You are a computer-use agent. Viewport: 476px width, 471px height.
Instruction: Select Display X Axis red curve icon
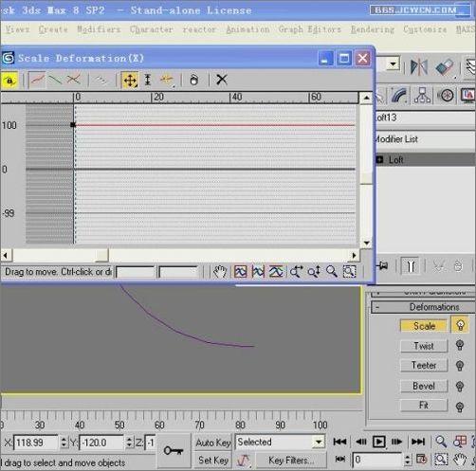(x=37, y=80)
